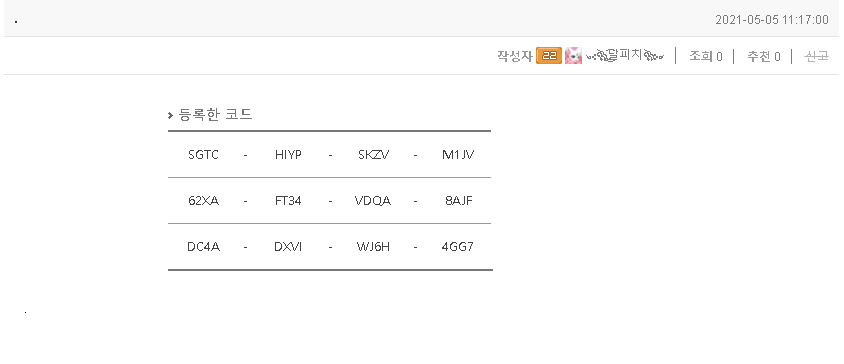Click the arrow bullet beside 등록한 코드
This screenshot has height=364, width=844.
(x=171, y=115)
